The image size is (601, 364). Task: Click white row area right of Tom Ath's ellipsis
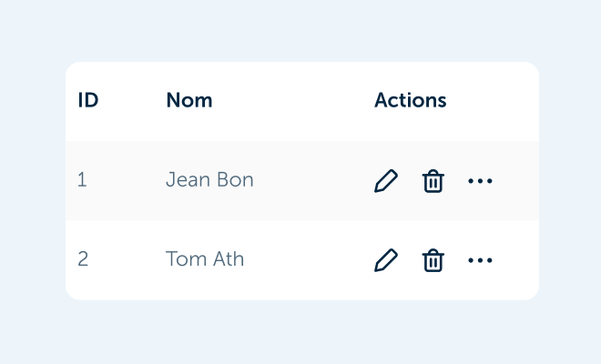point(515,260)
